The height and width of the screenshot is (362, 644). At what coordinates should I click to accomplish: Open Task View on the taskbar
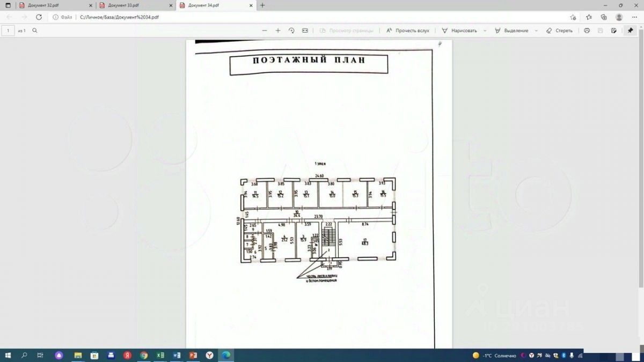click(x=40, y=355)
